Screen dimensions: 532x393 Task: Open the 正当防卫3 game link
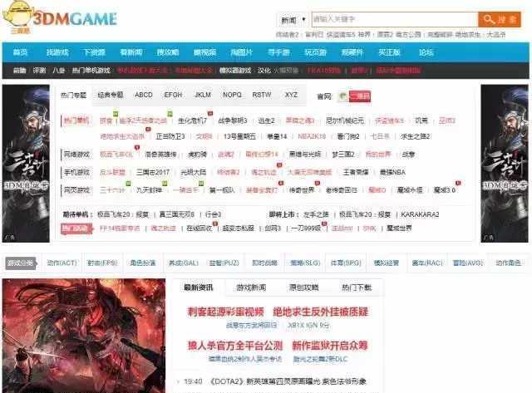tap(170, 136)
